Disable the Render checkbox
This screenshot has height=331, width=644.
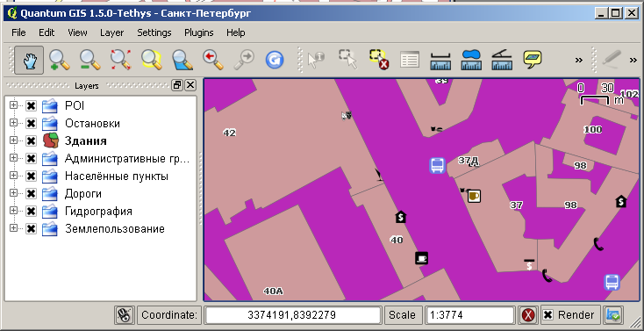click(x=547, y=315)
